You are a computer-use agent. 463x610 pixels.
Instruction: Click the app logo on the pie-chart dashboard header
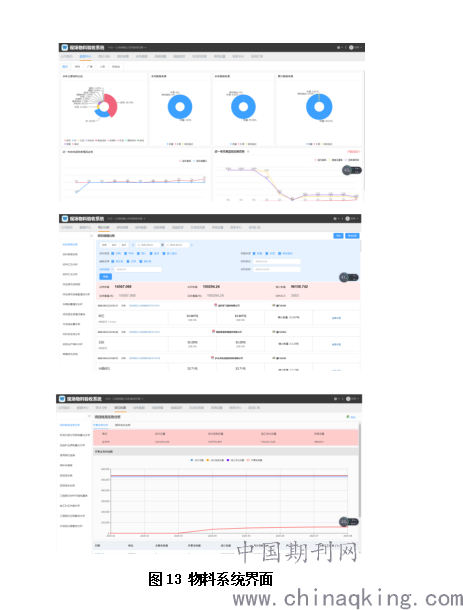pyautogui.click(x=65, y=47)
